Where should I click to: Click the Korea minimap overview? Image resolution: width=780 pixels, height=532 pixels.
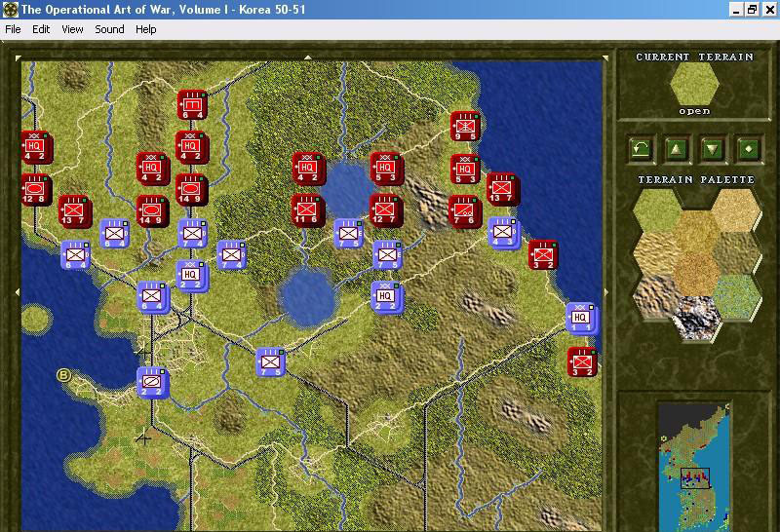tap(695, 460)
